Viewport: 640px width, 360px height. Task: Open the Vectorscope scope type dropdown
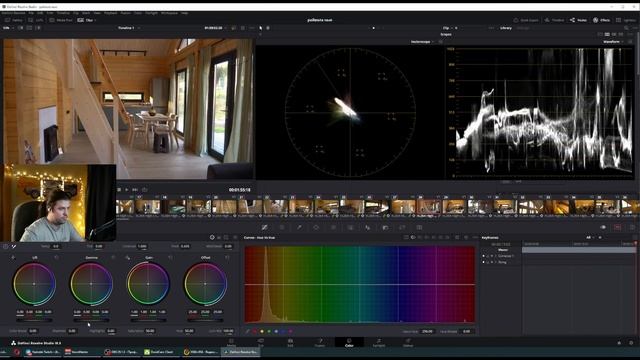(422, 42)
